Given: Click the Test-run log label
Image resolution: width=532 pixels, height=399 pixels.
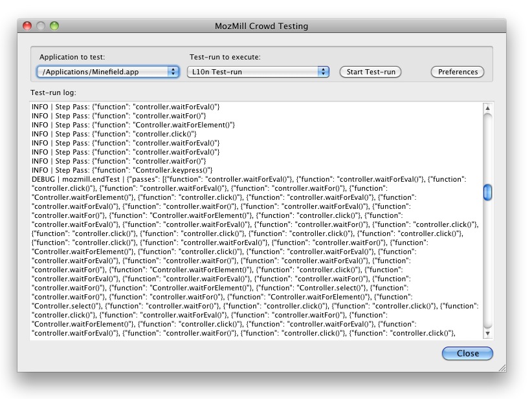Looking at the screenshot, I should click(53, 92).
